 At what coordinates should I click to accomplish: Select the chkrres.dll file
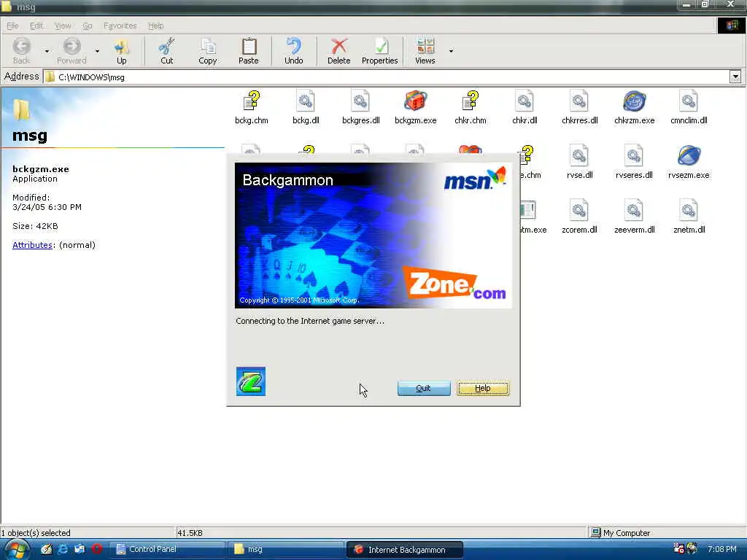click(x=579, y=108)
